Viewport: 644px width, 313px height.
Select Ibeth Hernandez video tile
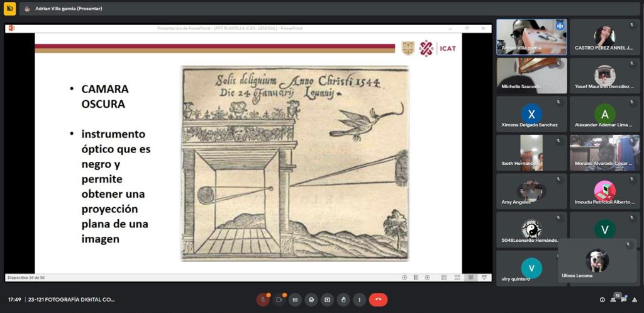point(531,152)
